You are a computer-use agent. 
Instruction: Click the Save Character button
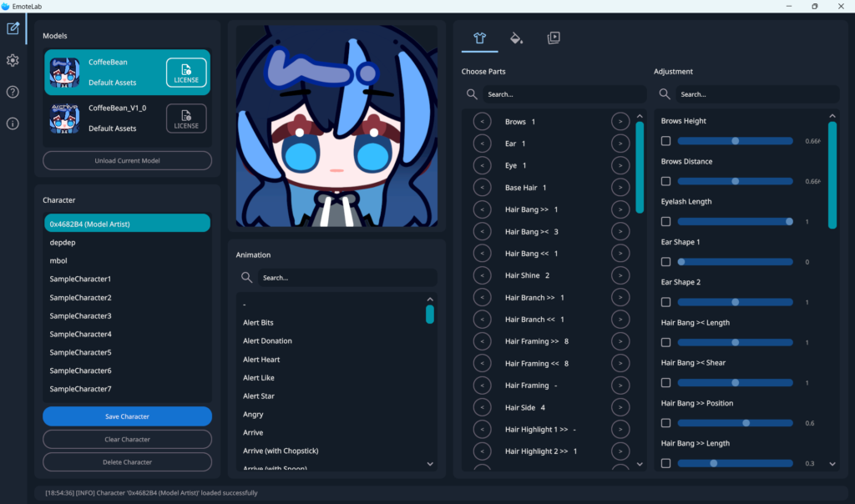[x=127, y=416]
